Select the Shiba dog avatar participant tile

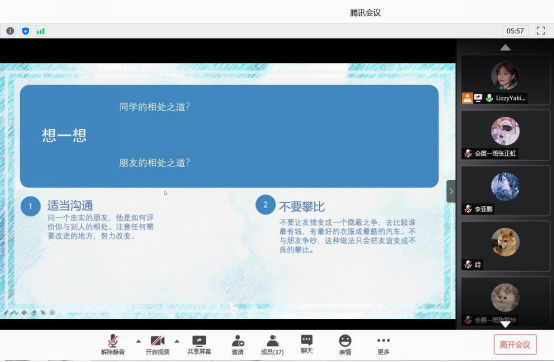(505, 246)
